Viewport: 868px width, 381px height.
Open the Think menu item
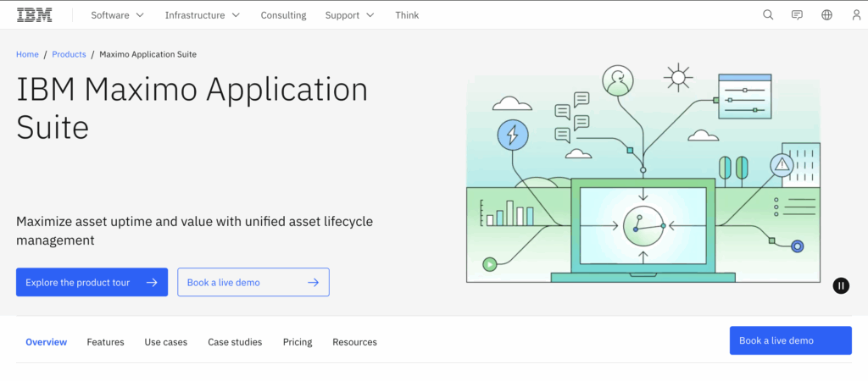[x=407, y=15]
